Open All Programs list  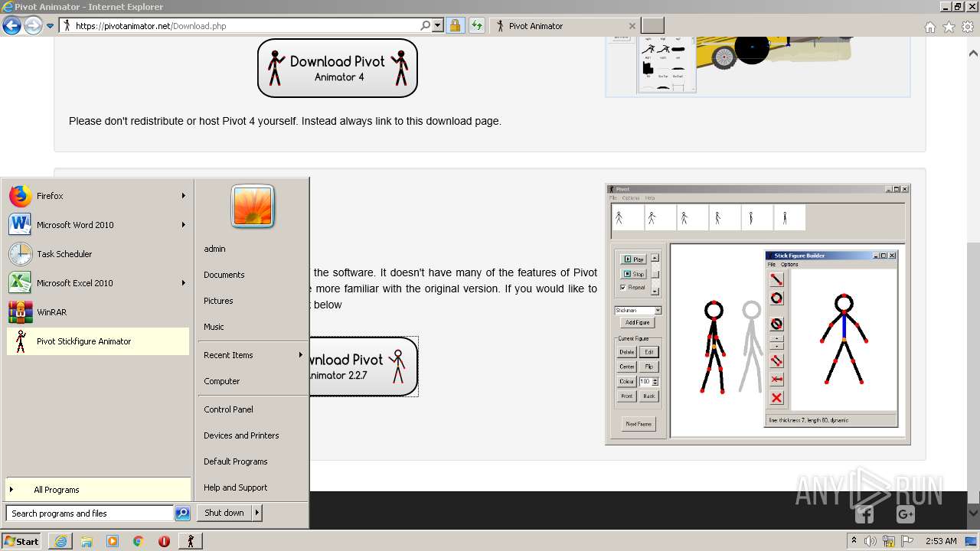tap(97, 490)
